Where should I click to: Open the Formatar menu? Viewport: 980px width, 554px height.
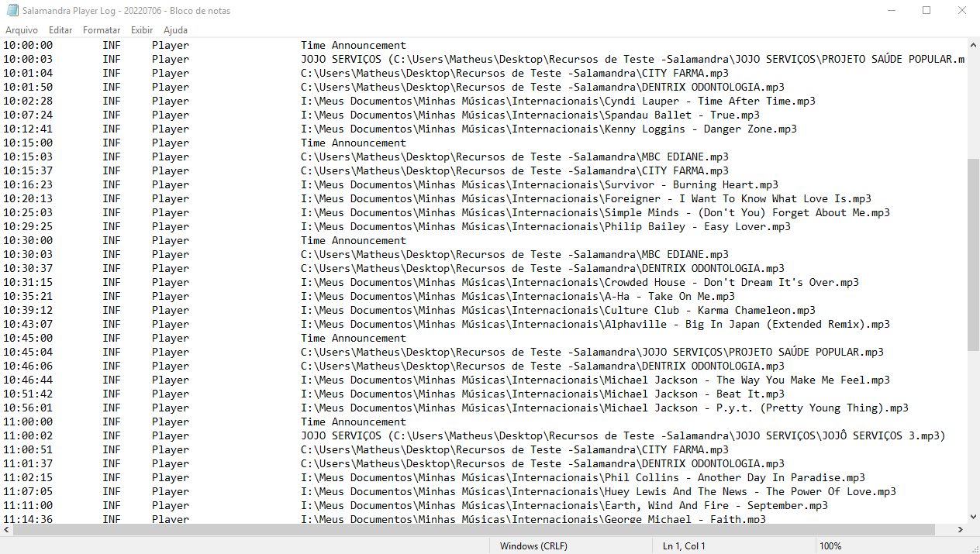coord(102,30)
